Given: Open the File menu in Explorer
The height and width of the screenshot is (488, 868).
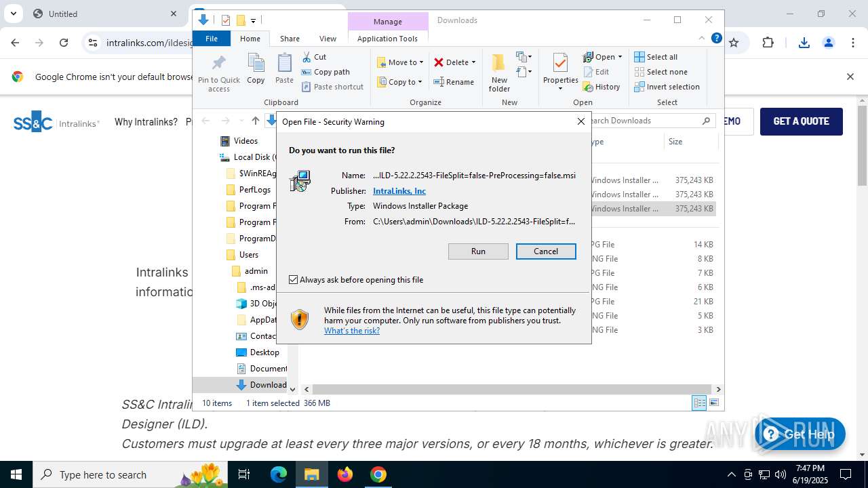Looking at the screenshot, I should [212, 39].
